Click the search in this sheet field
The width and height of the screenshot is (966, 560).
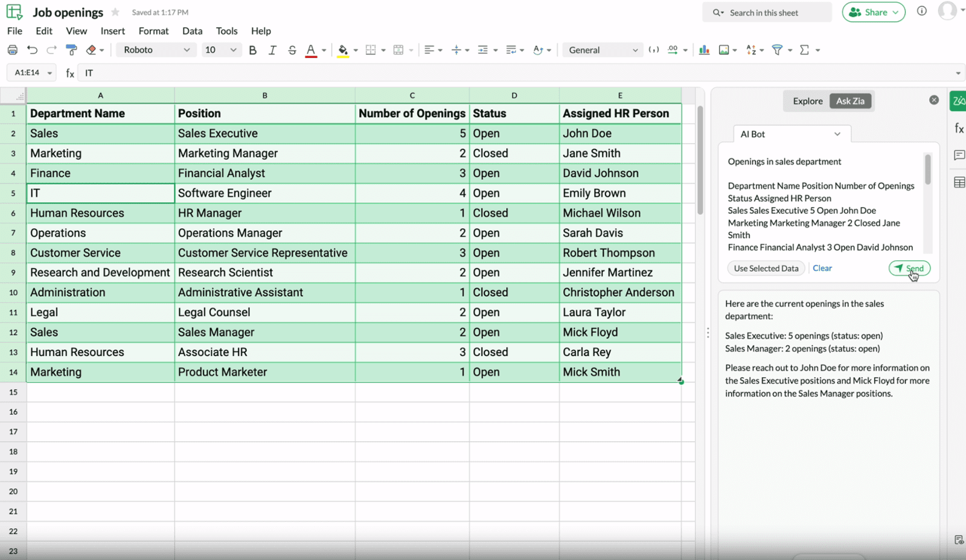coord(767,12)
